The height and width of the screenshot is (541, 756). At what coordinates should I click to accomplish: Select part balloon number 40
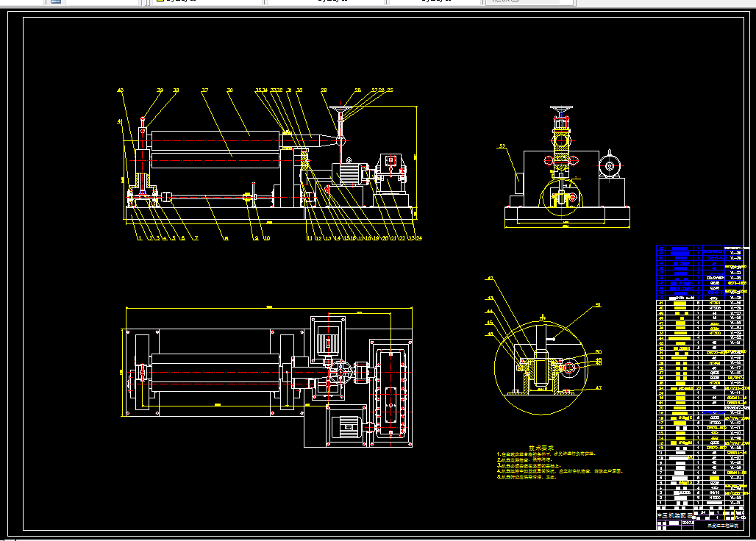pos(121,90)
